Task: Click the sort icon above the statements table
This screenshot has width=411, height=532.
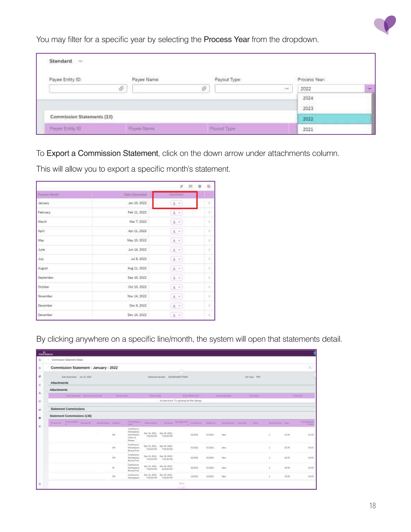Action: (181, 186)
